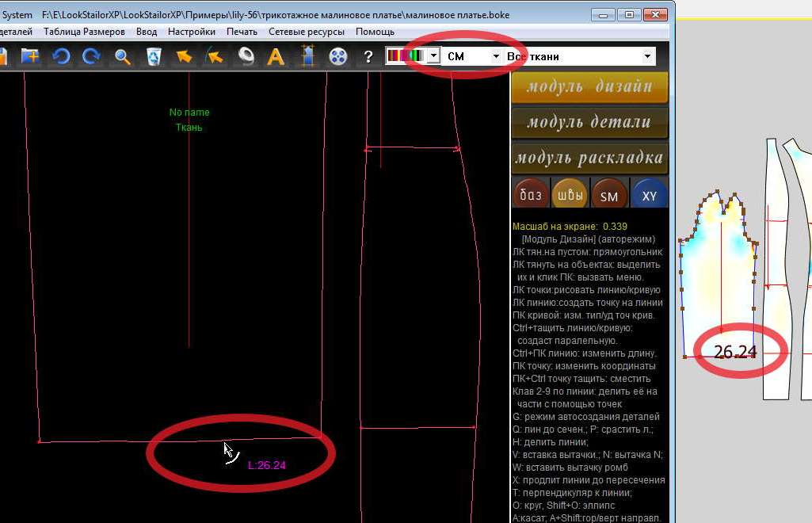Select the magnifying glass zoom tool
812x523 pixels.
123,56
